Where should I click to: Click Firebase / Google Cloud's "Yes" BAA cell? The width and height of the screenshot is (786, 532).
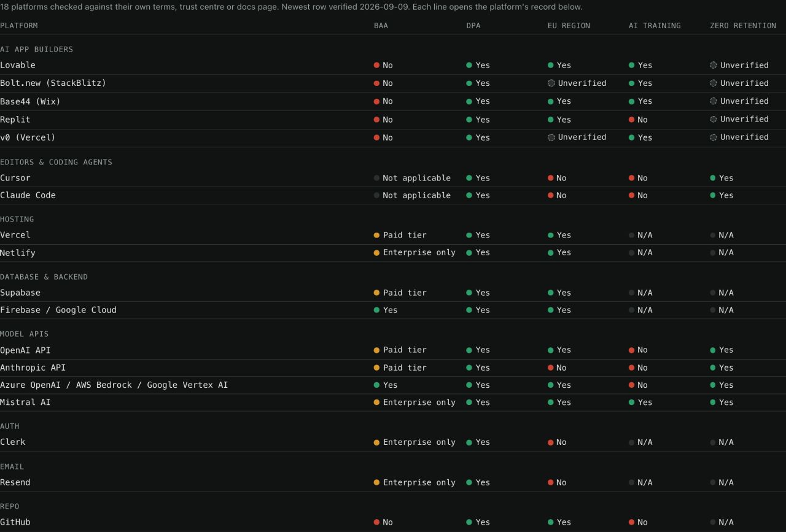(386, 310)
